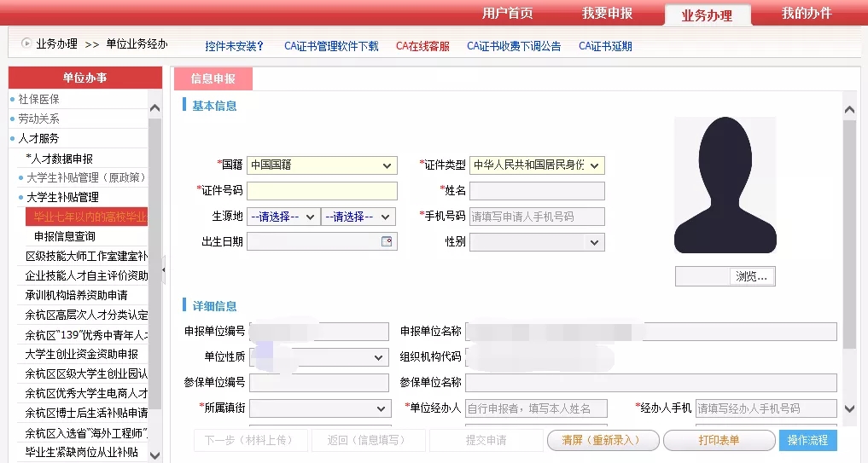Open the 证件类型 ID type dropdown
This screenshot has width=868, height=463.
click(537, 165)
